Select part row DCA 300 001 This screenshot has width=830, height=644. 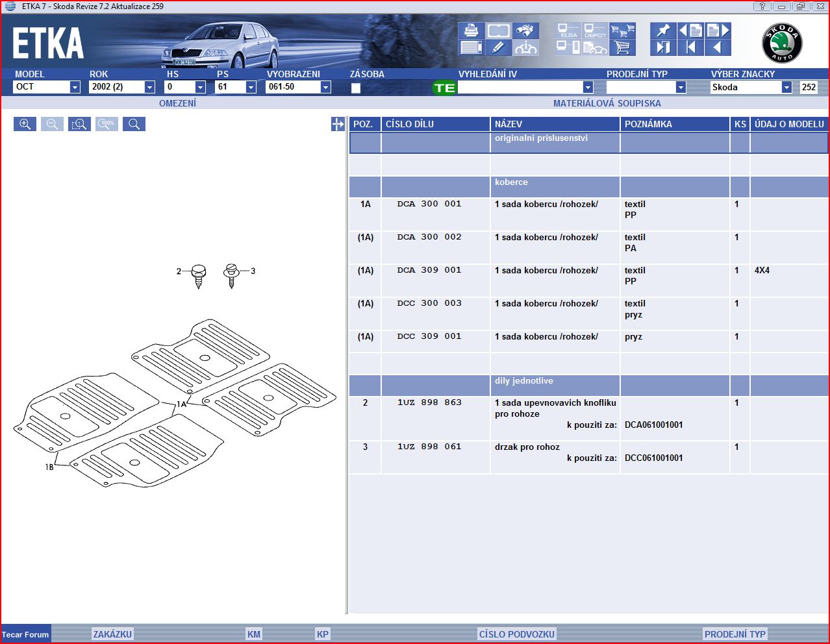click(429, 204)
